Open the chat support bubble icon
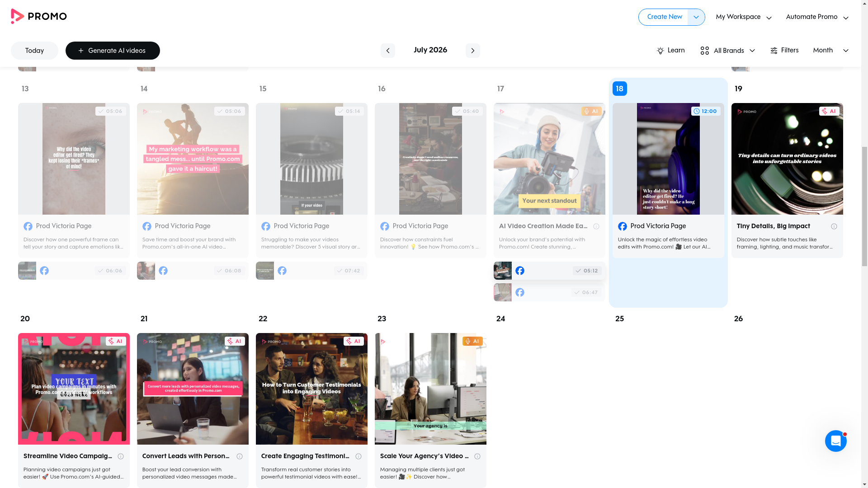This screenshot has width=868, height=488. [835, 441]
